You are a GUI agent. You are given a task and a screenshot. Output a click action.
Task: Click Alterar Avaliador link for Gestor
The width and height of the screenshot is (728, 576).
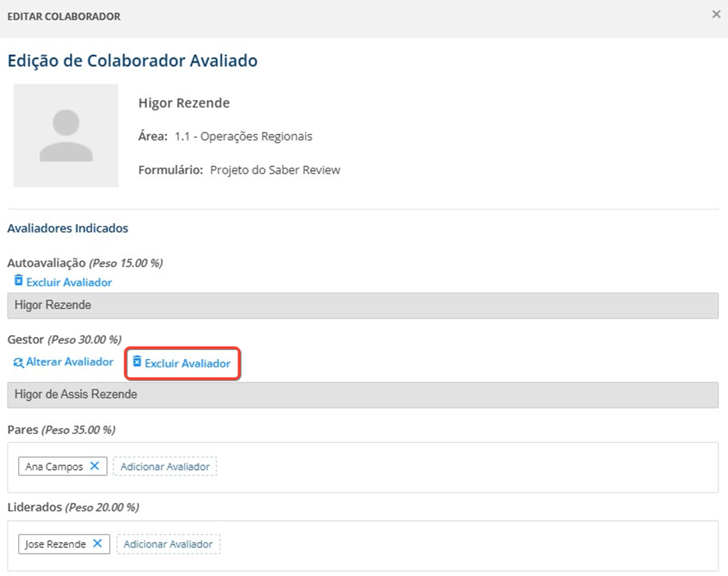click(x=70, y=362)
